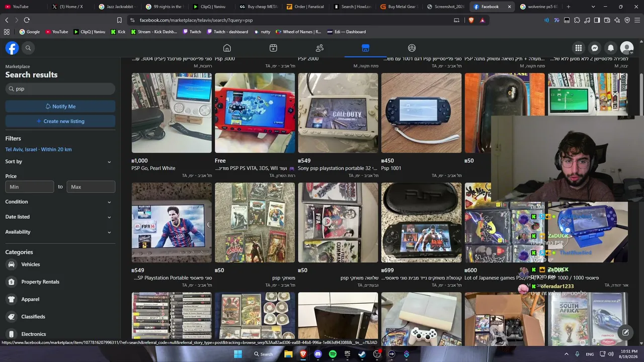Click Create new listing button
The height and width of the screenshot is (362, 644).
[60, 121]
